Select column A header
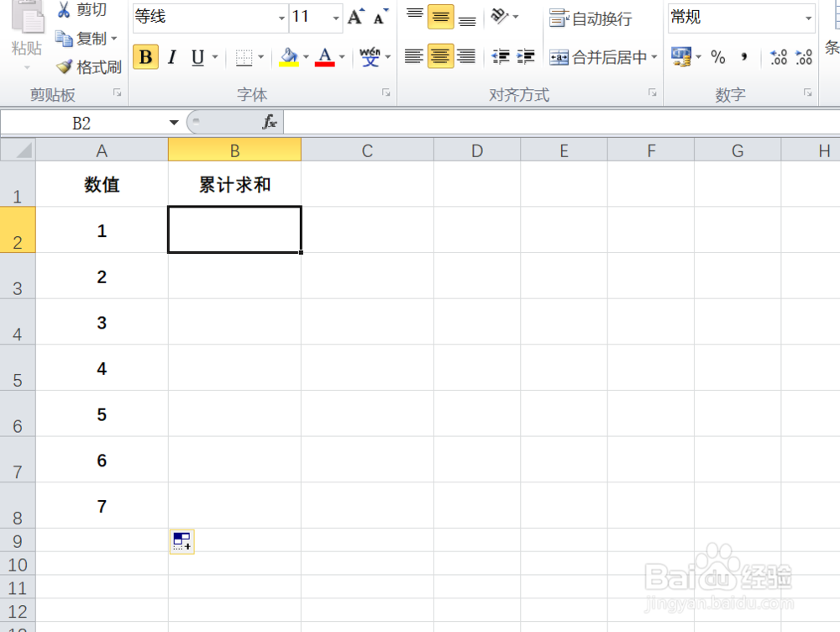 (102, 150)
